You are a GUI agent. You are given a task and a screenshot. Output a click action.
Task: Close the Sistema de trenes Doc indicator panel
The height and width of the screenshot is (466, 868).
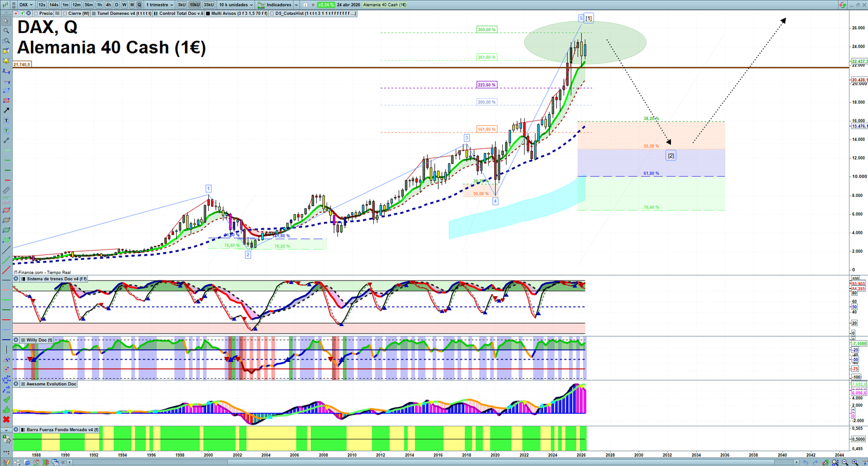(16, 279)
